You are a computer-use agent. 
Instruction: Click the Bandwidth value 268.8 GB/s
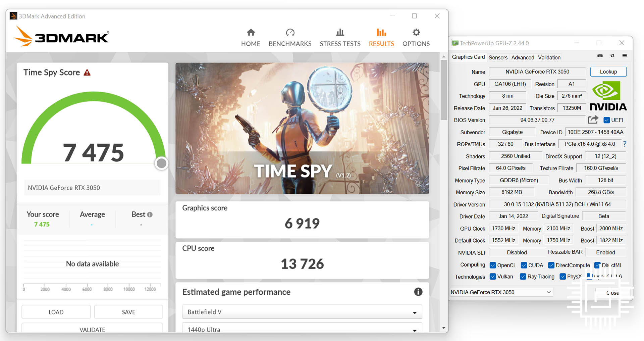tap(601, 192)
